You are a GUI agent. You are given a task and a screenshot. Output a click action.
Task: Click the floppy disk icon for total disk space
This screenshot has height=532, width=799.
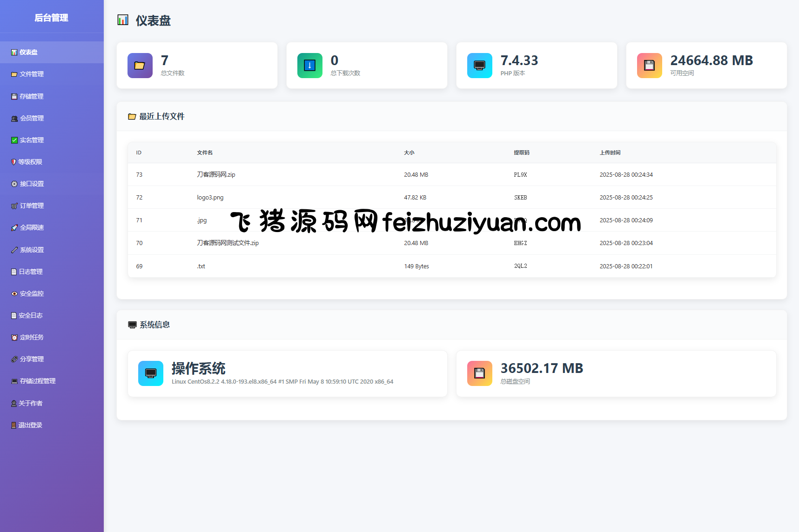click(479, 373)
